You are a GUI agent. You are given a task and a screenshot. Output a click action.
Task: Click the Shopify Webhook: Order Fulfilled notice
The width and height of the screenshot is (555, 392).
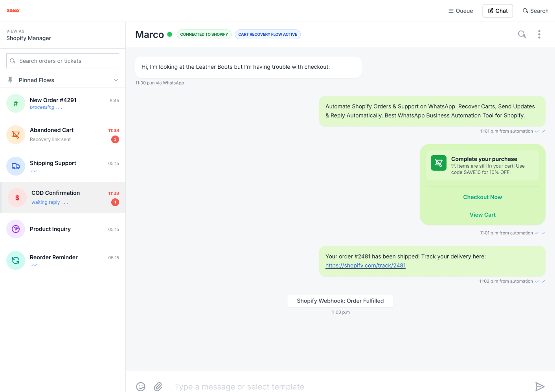[340, 301]
